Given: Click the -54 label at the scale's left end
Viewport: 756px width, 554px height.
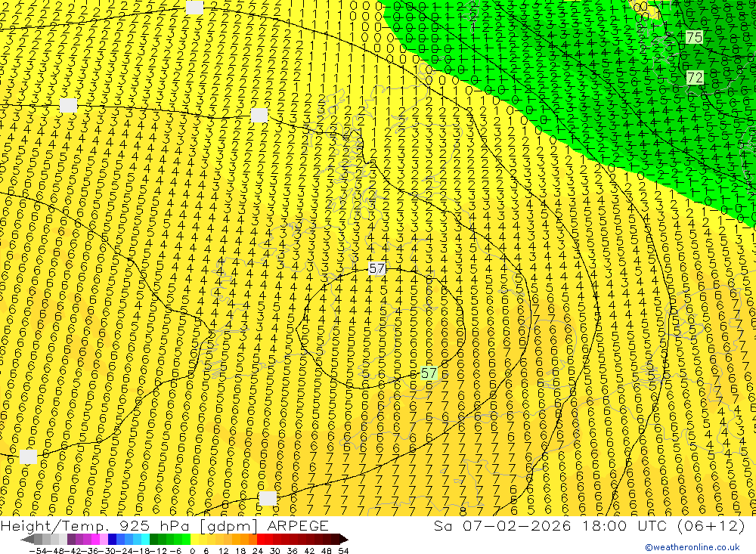Looking at the screenshot, I should [38, 551].
